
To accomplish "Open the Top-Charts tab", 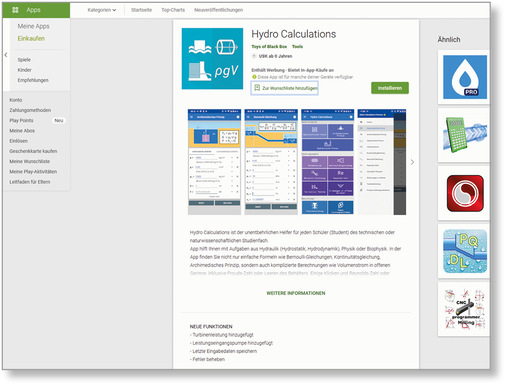I will [x=173, y=10].
